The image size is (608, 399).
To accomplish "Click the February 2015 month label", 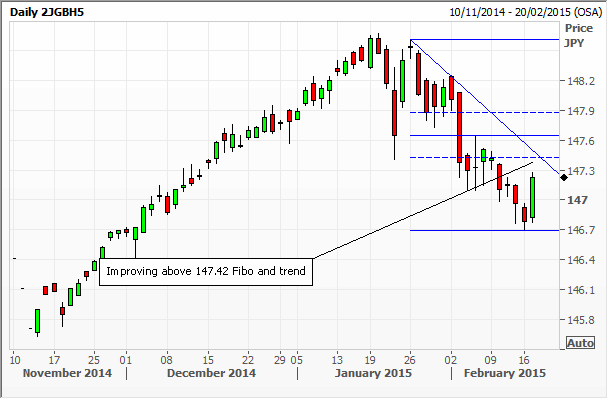I will point(505,373).
